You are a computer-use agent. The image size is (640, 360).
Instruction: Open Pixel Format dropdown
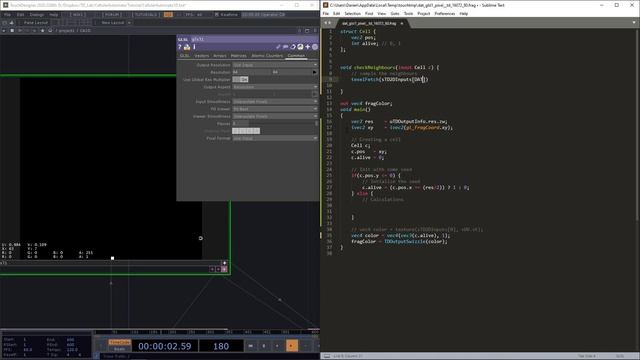pos(275,138)
